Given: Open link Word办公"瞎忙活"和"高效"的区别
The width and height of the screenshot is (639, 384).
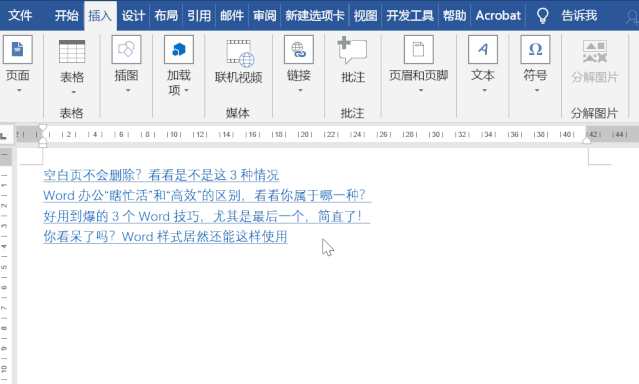Looking at the screenshot, I should pos(207,195).
